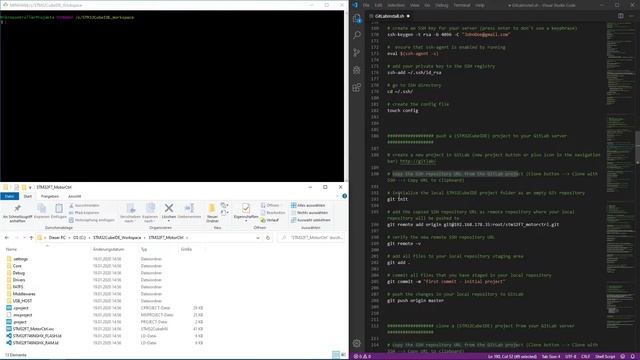Click Nichts auswählen in the ribbon
The width and height of the screenshot is (640, 360).
[x=309, y=213]
